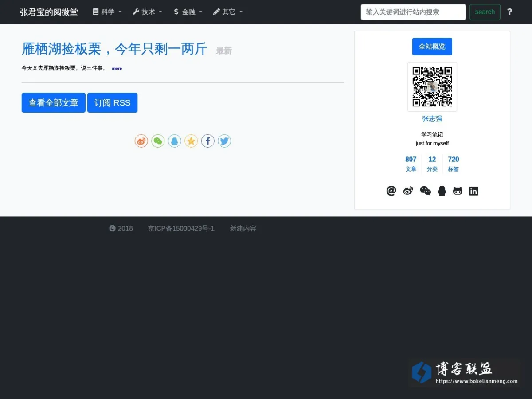Open 全站概览 button in sidebar

432,47
